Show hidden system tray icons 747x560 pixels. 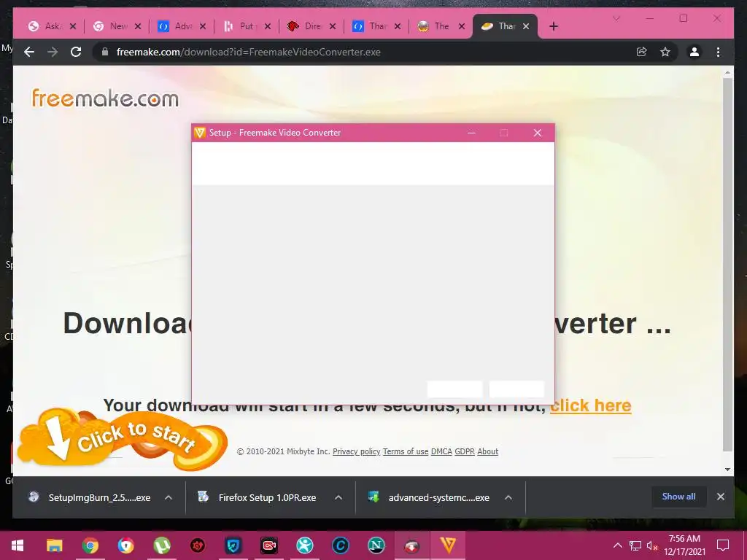[617, 545]
